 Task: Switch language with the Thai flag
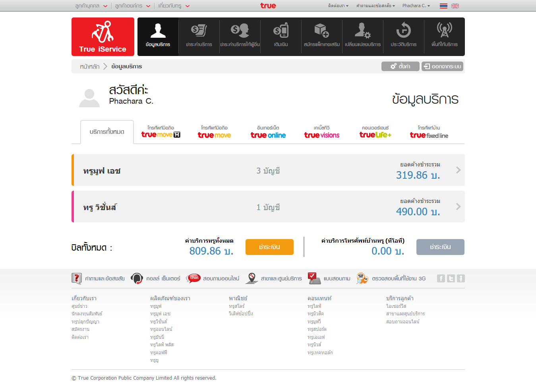pos(443,6)
